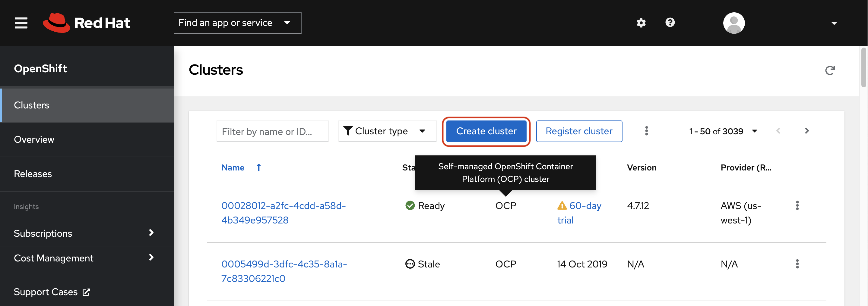The height and width of the screenshot is (306, 868).
Task: Open the hamburger navigation menu
Action: (x=21, y=23)
